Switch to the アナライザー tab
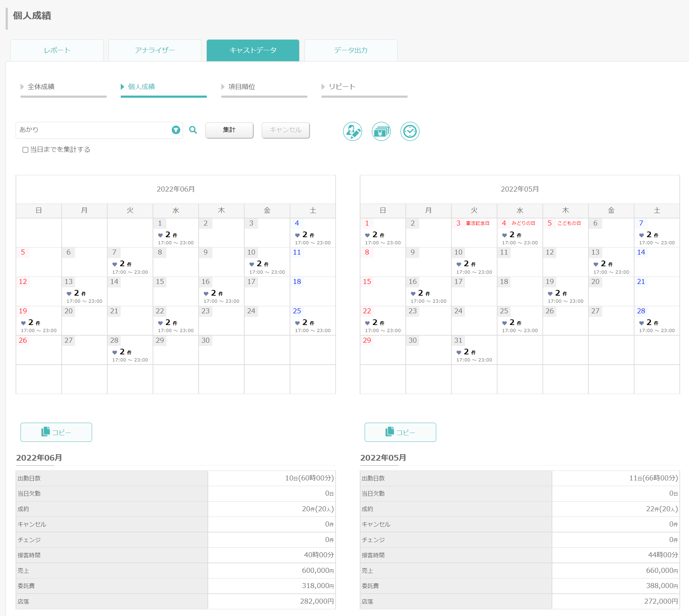This screenshot has width=689, height=616. coord(155,50)
